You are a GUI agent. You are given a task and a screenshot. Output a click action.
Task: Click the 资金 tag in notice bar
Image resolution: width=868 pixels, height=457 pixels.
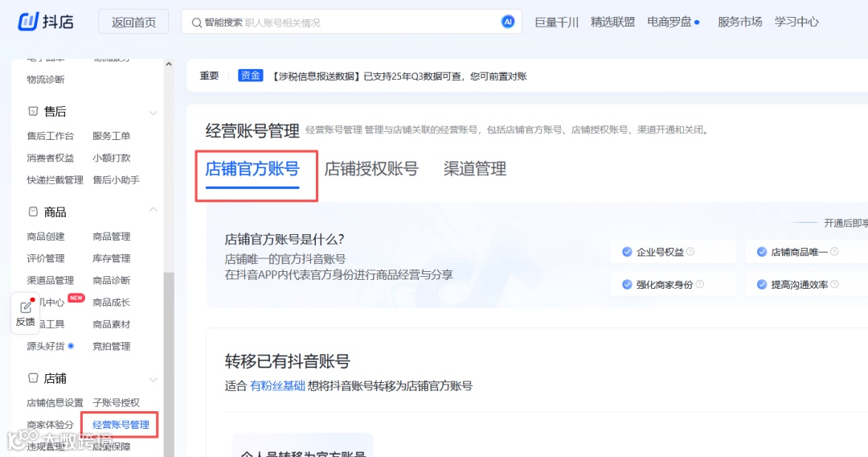[x=250, y=76]
